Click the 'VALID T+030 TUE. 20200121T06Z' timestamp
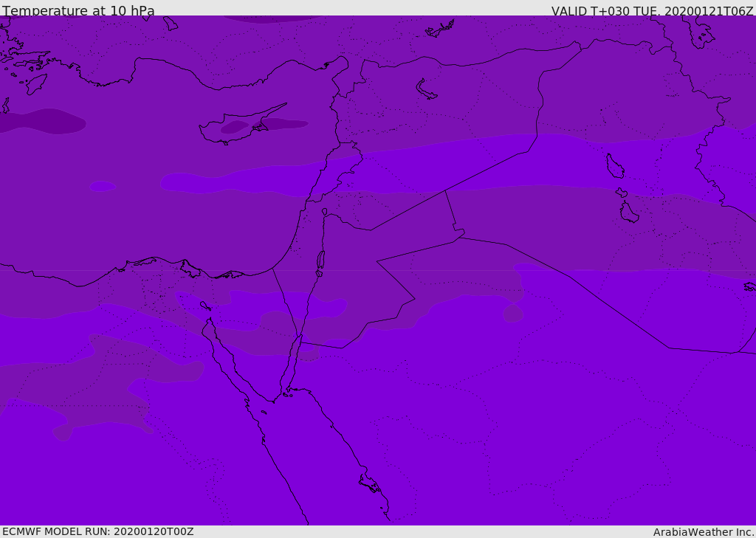The image size is (756, 538). tap(653, 11)
